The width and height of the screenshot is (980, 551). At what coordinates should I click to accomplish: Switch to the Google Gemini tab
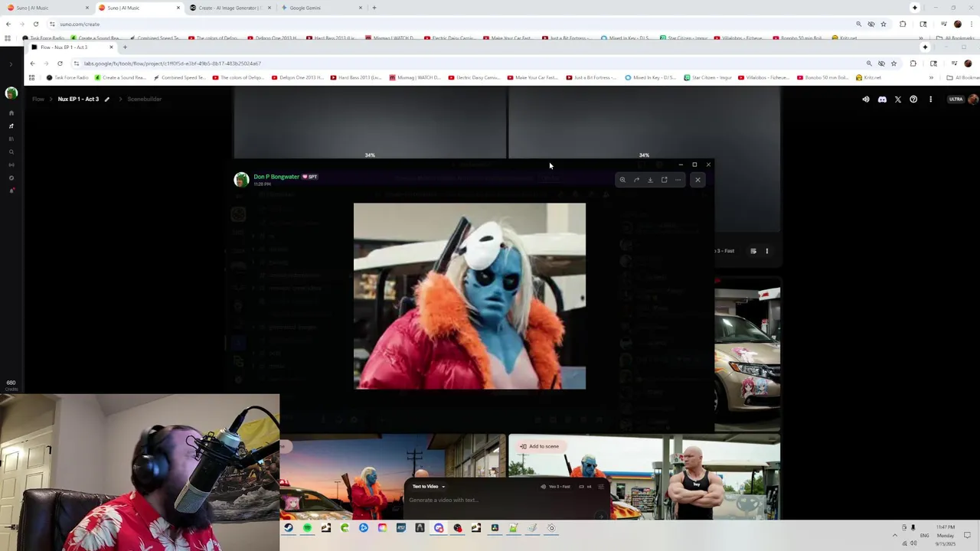pos(322,8)
